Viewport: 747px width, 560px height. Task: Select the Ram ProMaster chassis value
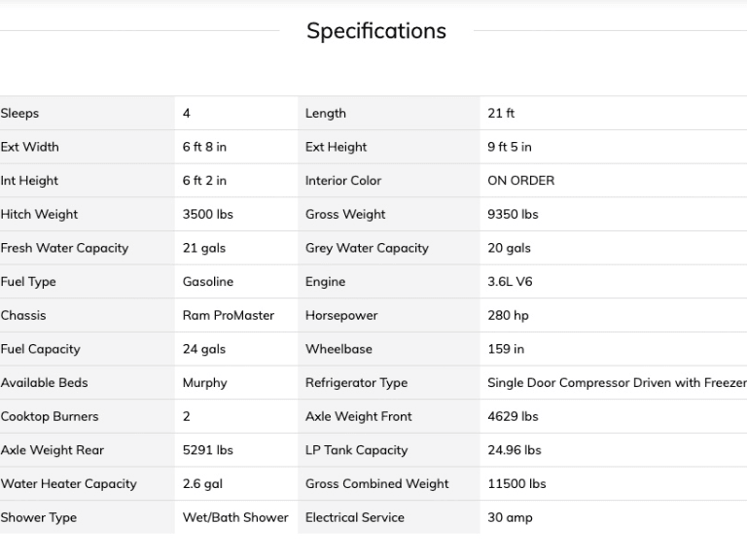pyautogui.click(x=228, y=316)
